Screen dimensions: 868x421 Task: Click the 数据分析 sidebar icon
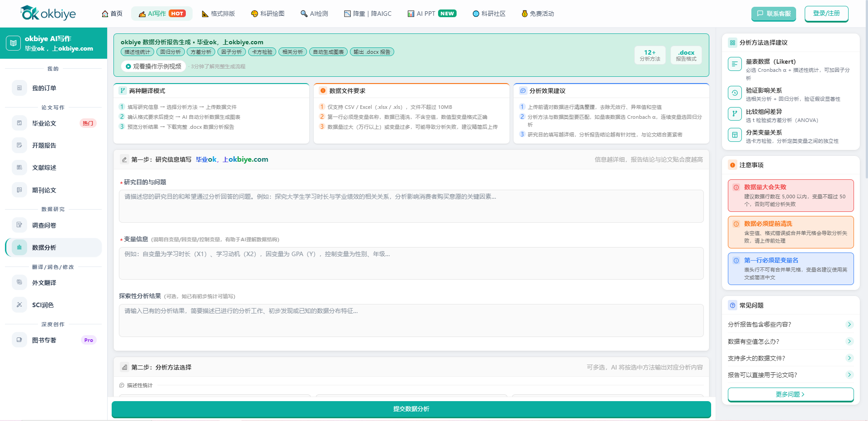click(x=19, y=248)
